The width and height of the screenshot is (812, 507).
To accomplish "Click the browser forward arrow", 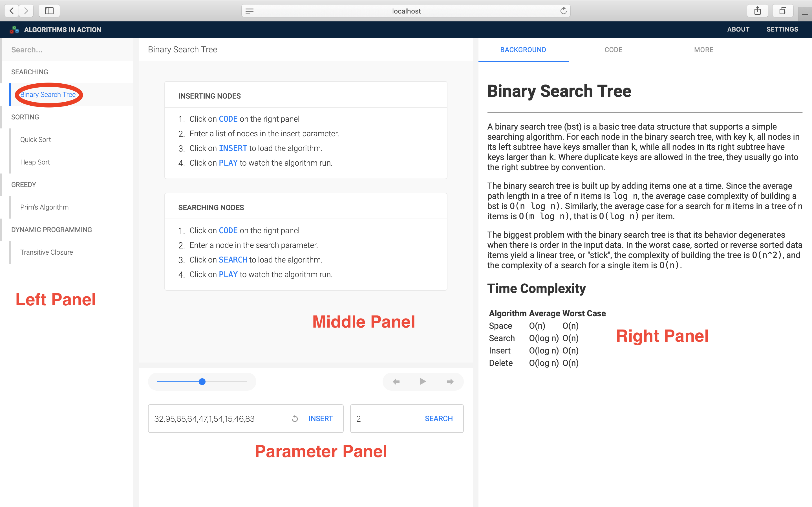I will [x=26, y=11].
